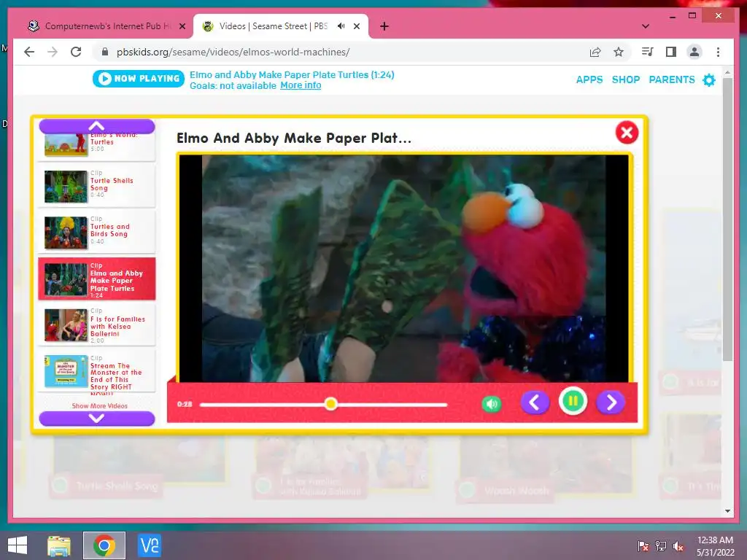Open the Action Center flag icon
The height and width of the screenshot is (560, 747).
pos(643,546)
